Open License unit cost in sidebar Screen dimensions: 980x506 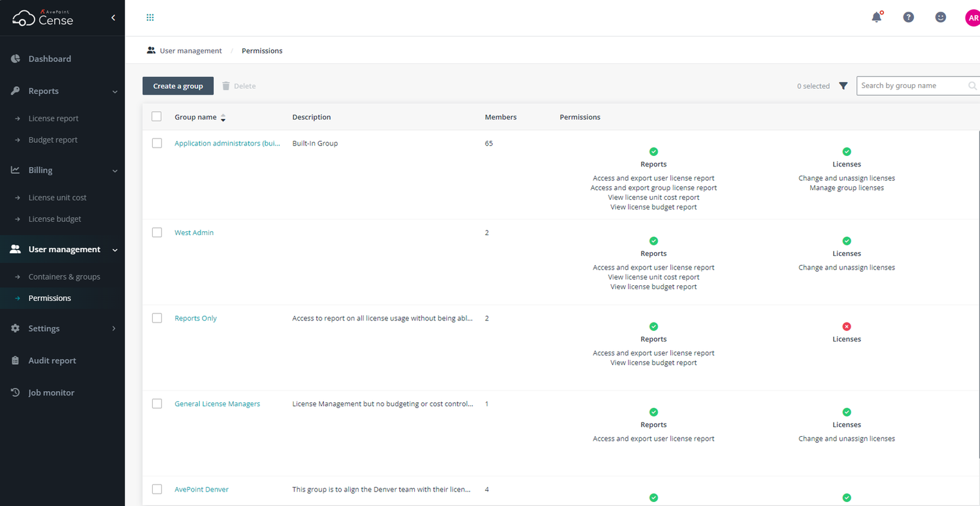pyautogui.click(x=57, y=197)
